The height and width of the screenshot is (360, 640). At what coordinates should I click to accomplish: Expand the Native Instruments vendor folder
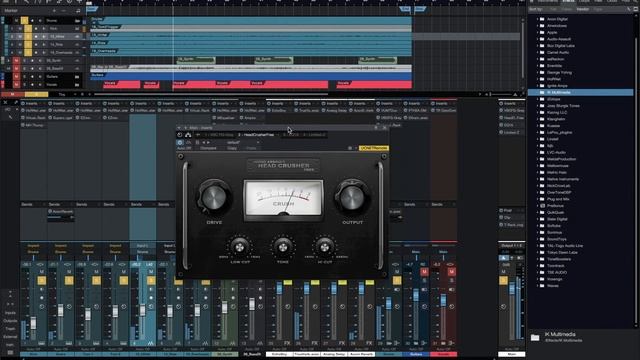[x=538, y=179]
